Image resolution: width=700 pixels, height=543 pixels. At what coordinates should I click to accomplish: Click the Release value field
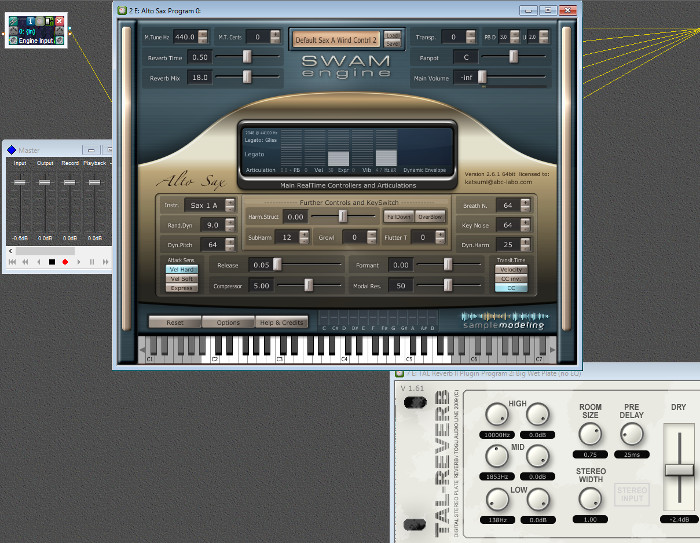(x=261, y=265)
